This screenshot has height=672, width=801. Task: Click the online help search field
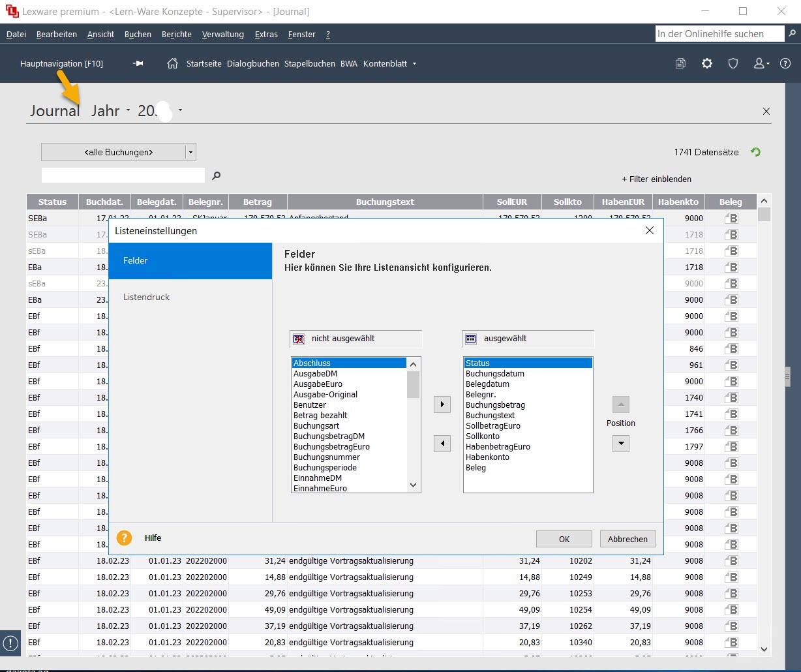coord(719,34)
